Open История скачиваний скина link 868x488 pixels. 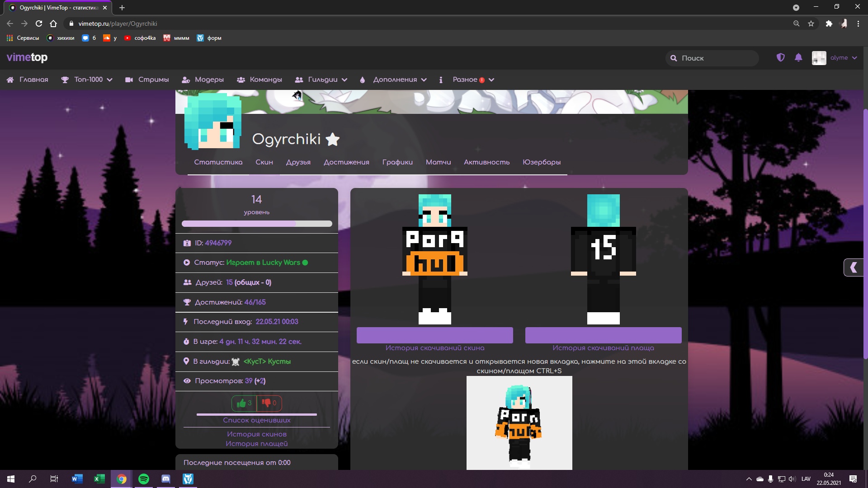point(435,348)
